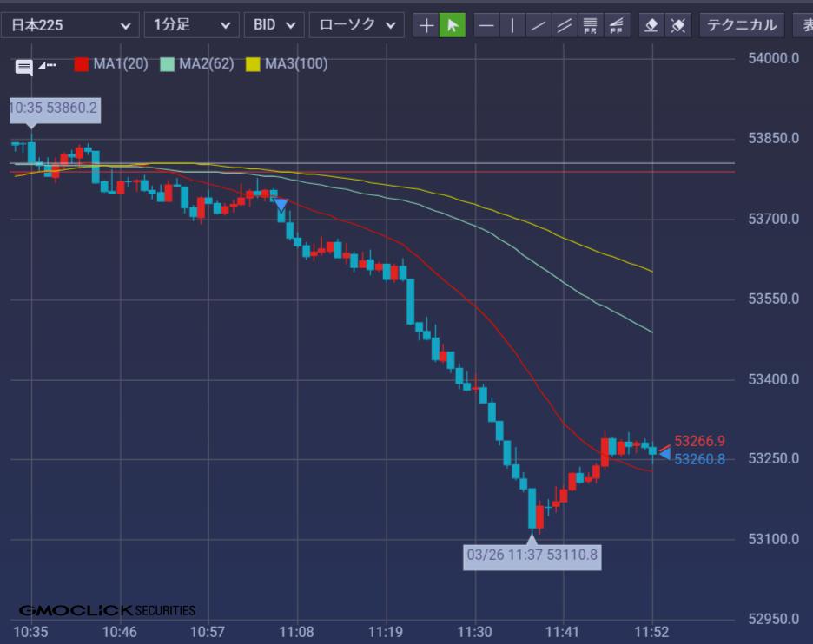Screen dimensions: 813x644
Task: Open the ローソク chart type dropdown
Action: click(356, 25)
